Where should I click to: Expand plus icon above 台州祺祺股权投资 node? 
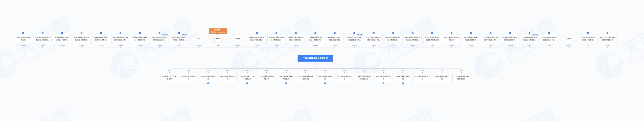(549, 33)
